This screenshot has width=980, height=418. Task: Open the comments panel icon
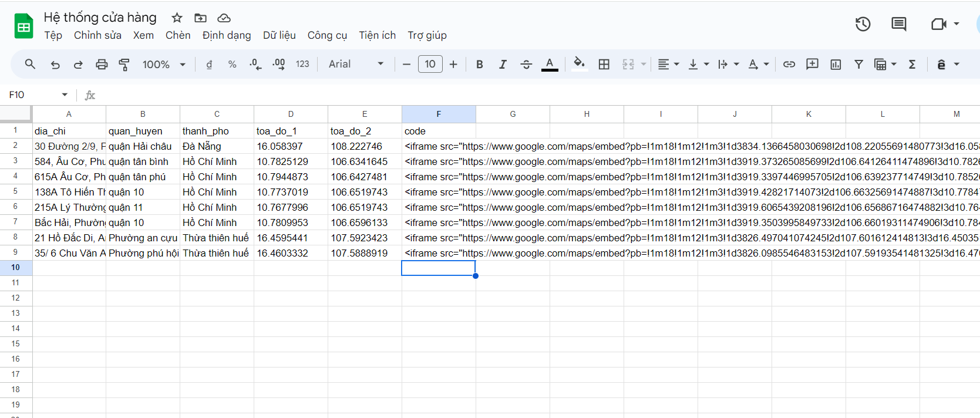coord(898,24)
